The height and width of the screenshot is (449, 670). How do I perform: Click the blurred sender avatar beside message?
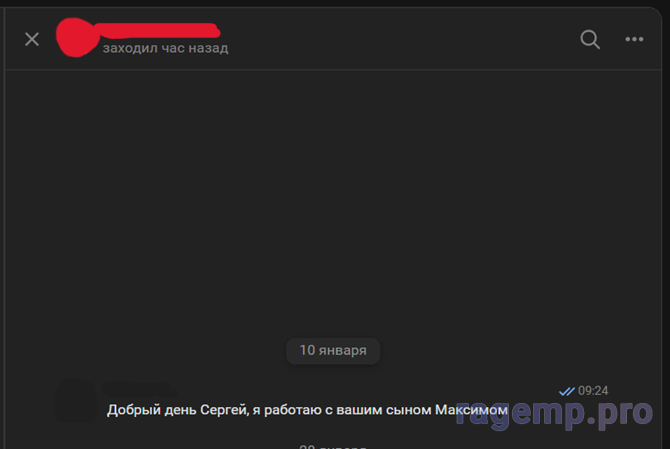pos(76,401)
